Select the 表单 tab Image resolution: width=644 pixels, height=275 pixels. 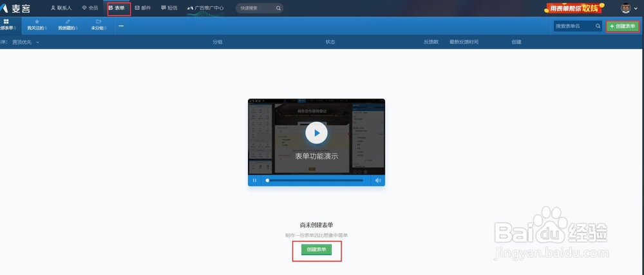(x=117, y=8)
